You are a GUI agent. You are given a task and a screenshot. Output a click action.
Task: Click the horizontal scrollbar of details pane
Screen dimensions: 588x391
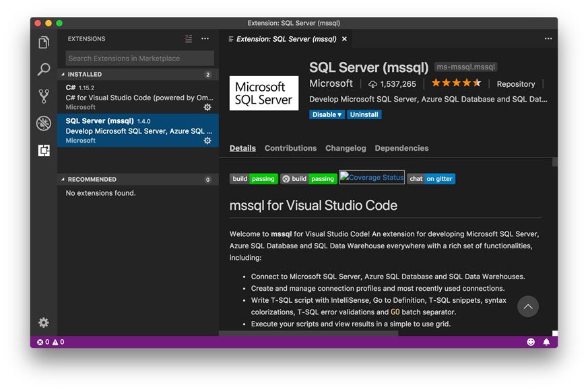point(308,333)
